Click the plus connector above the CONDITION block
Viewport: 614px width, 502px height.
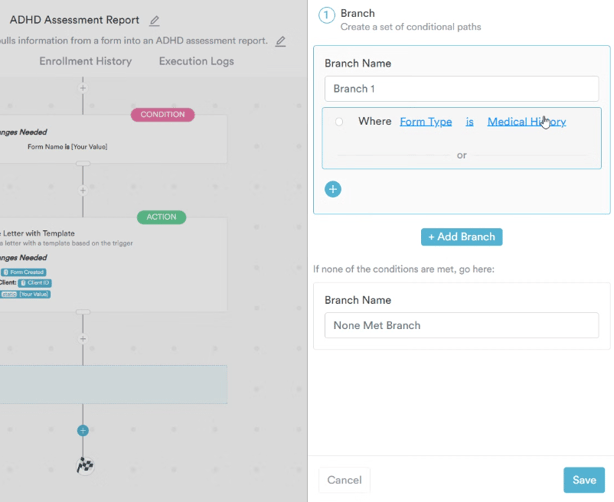83,88
